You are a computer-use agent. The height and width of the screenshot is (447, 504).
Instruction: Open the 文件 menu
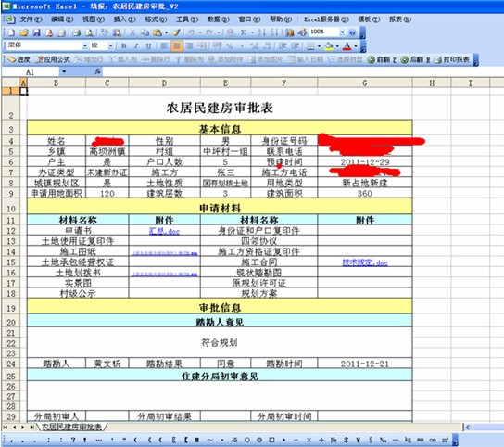(x=31, y=19)
